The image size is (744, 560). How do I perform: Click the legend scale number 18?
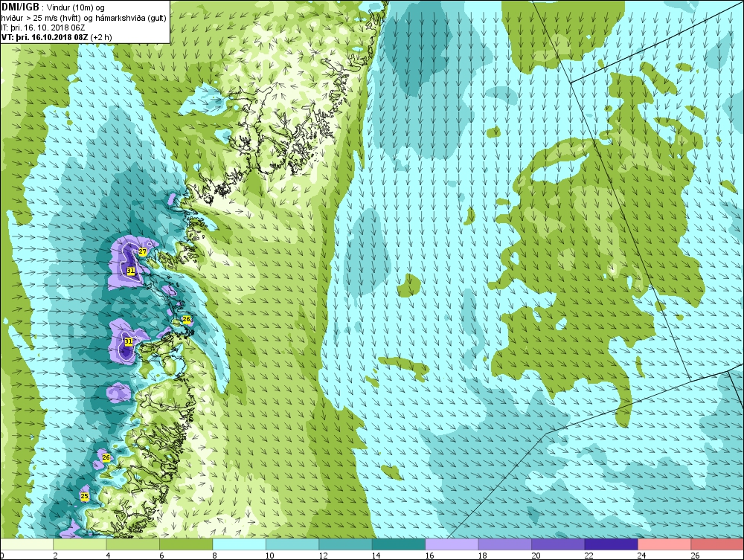point(482,556)
